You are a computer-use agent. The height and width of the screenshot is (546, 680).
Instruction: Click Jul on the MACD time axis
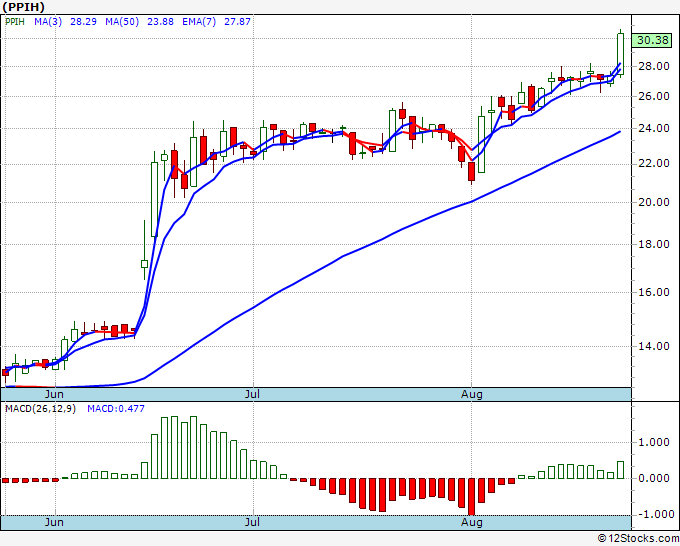point(252,522)
